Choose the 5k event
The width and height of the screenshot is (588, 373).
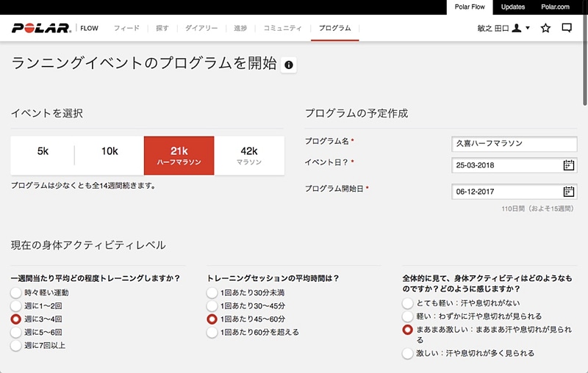click(x=43, y=156)
